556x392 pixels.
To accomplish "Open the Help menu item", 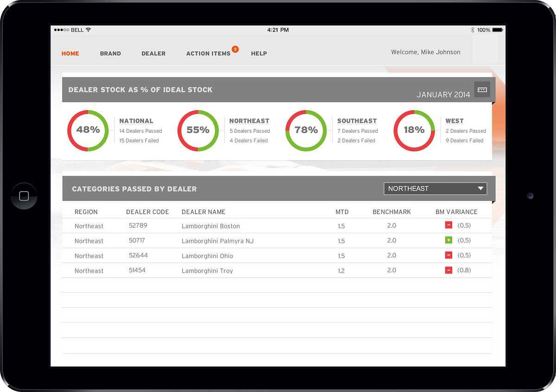I will 259,53.
